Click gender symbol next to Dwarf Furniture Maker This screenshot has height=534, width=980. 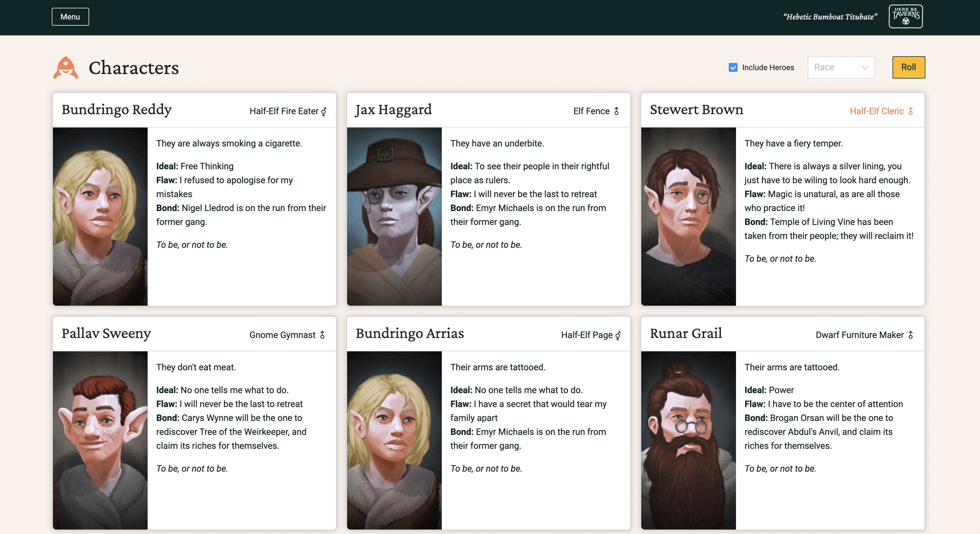point(910,335)
